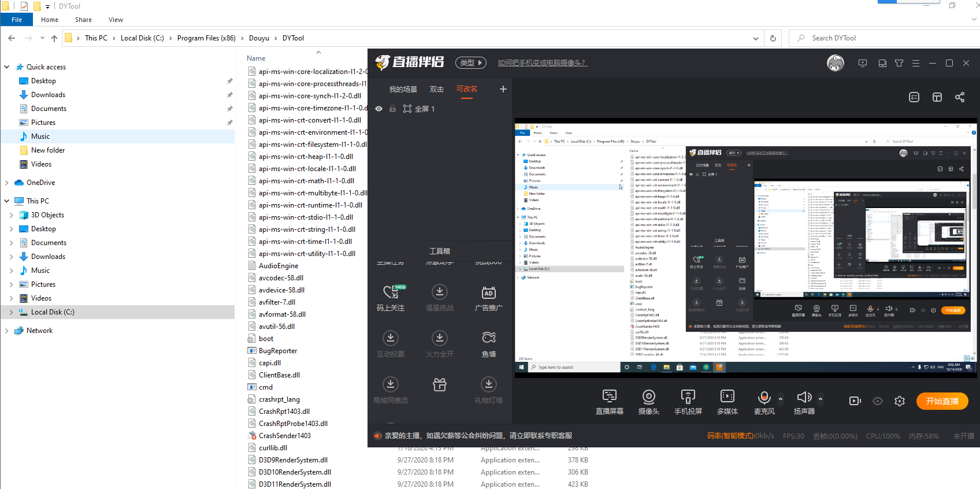Expand OneDrive in navigation pane
The image size is (980, 489).
pos(7,183)
